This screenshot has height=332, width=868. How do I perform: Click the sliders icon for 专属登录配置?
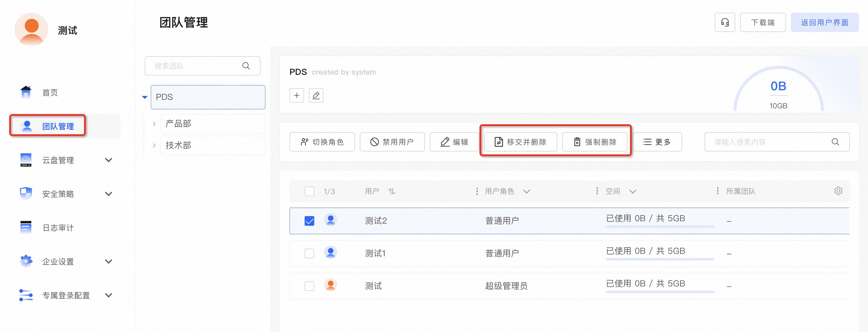(x=26, y=295)
